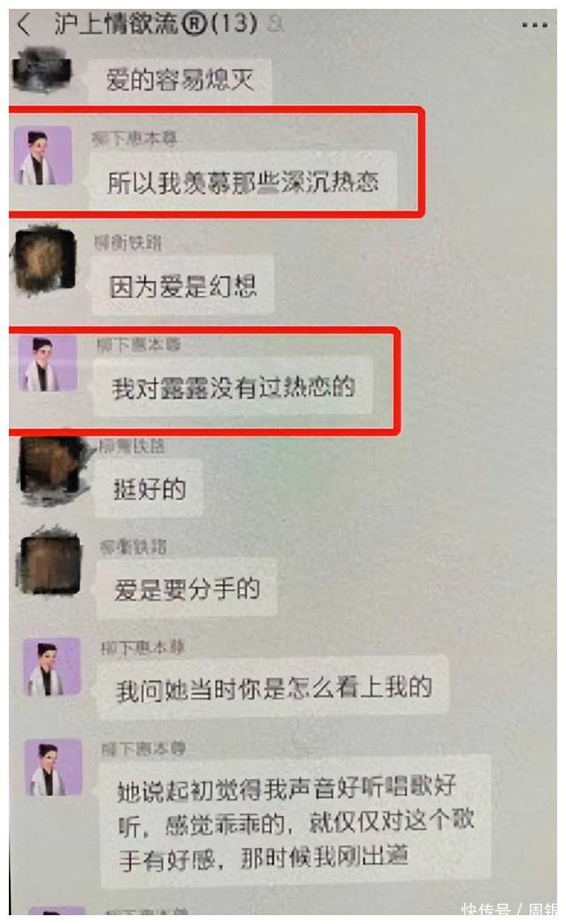This screenshot has height=924, width=566.
Task: Select the message 爱的容易熄灭
Action: point(180,80)
